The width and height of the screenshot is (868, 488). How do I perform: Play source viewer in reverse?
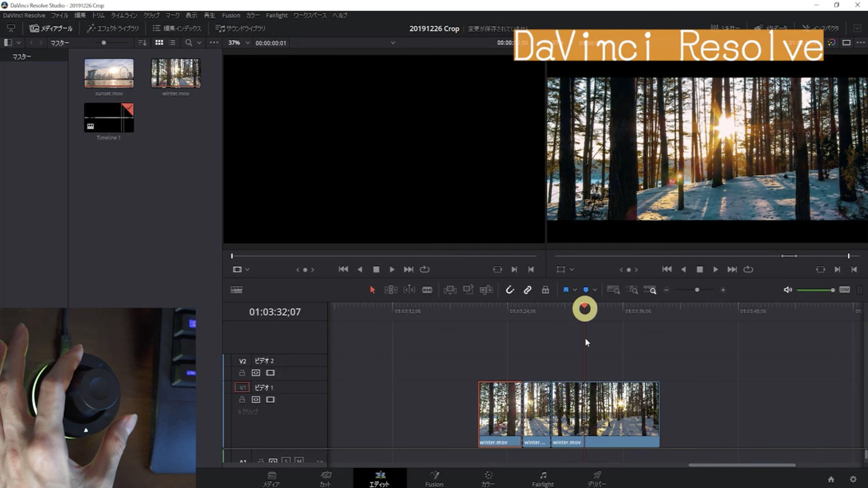coord(360,269)
